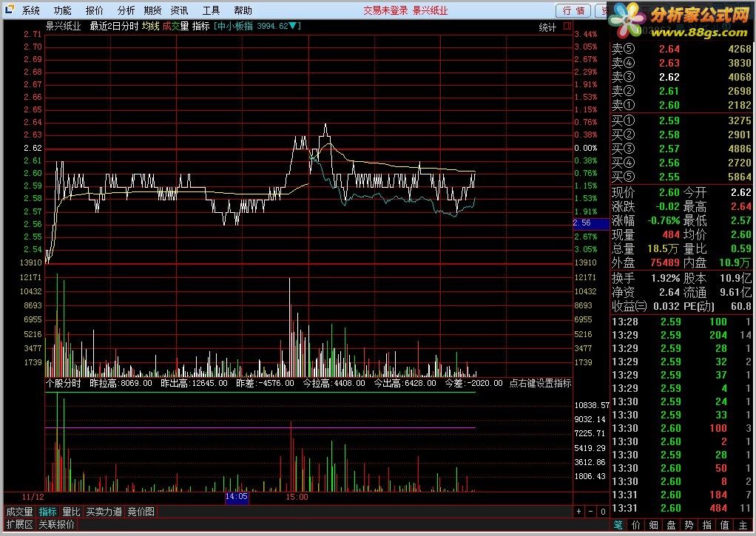Open the 期货 menu
Image resolution: width=756 pixels, height=536 pixels.
[x=152, y=10]
